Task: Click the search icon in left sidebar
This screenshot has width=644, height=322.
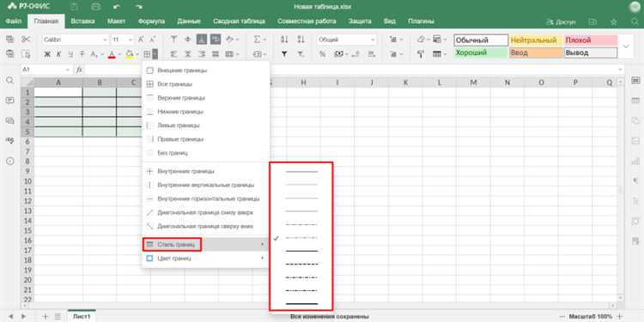Action: click(x=9, y=80)
